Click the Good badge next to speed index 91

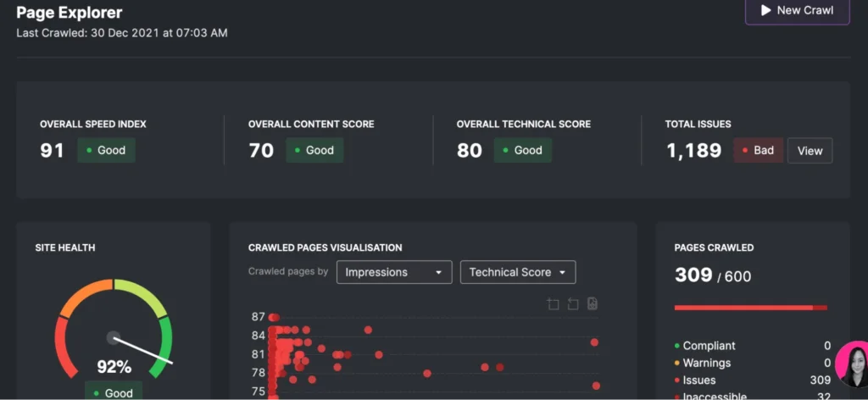(106, 151)
